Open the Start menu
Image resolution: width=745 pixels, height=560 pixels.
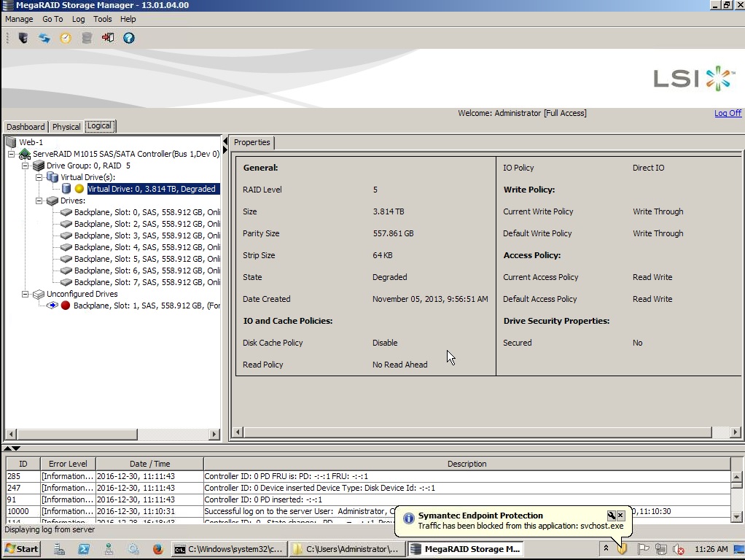coord(21,549)
